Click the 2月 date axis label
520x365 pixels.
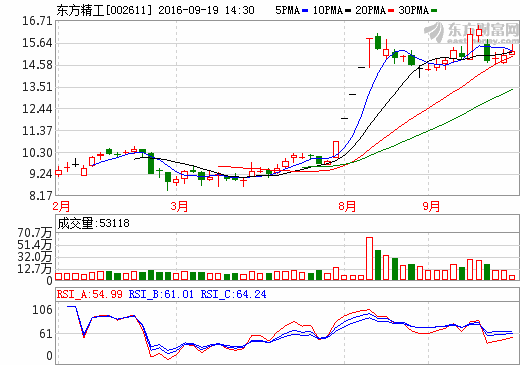(x=61, y=206)
